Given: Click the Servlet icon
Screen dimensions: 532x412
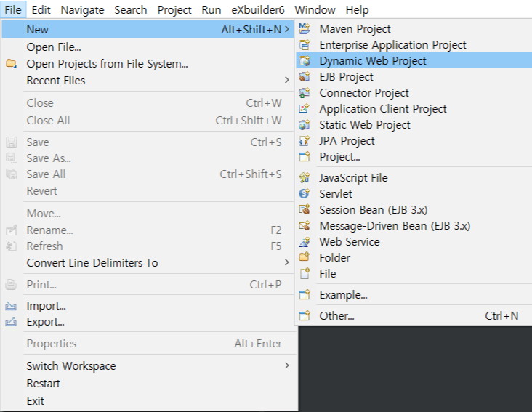Looking at the screenshot, I should pos(305,193).
